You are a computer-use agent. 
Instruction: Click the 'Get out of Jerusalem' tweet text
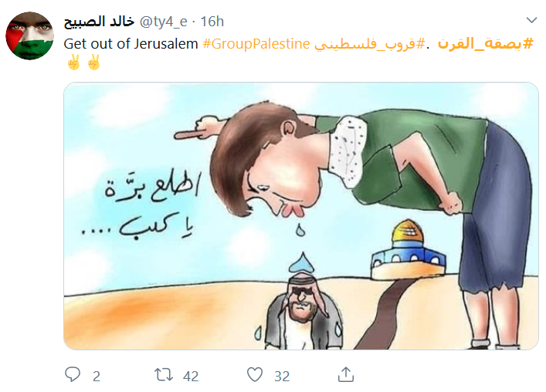point(131,44)
